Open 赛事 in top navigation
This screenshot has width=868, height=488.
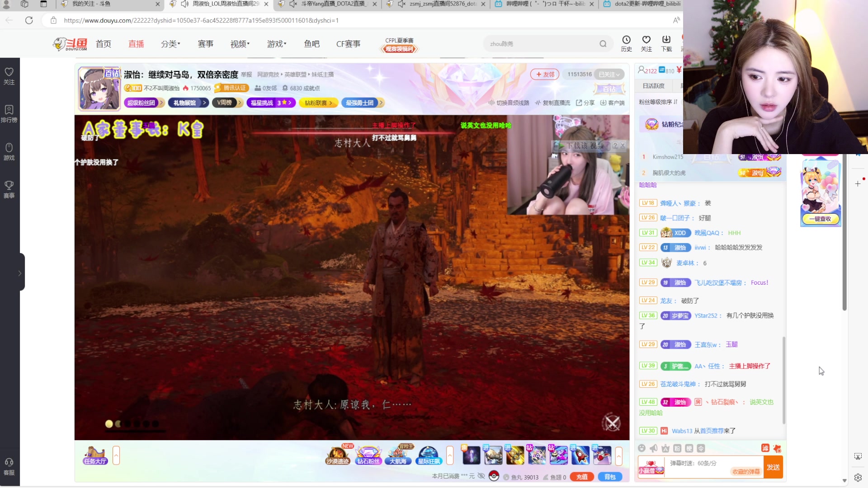[x=206, y=44]
